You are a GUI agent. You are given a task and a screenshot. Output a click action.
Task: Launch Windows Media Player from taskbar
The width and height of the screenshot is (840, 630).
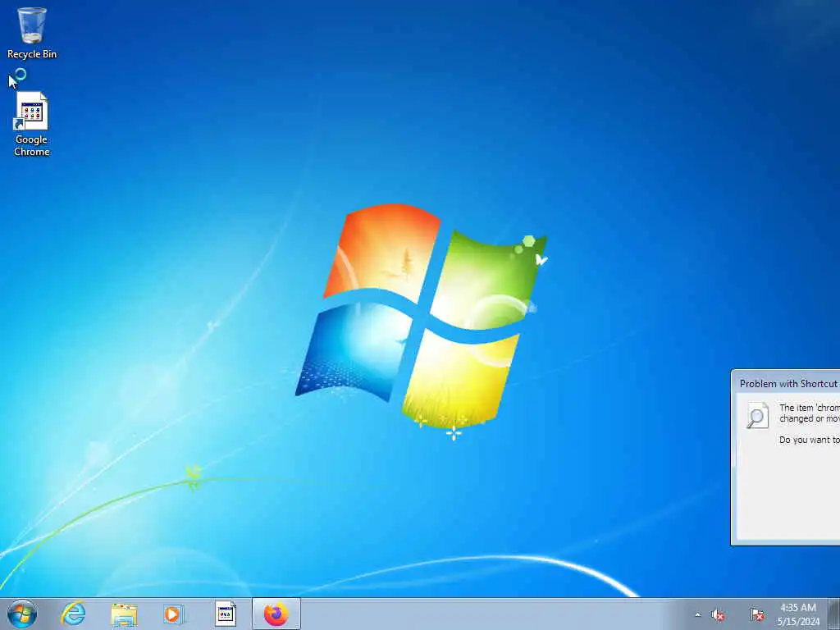(173, 614)
